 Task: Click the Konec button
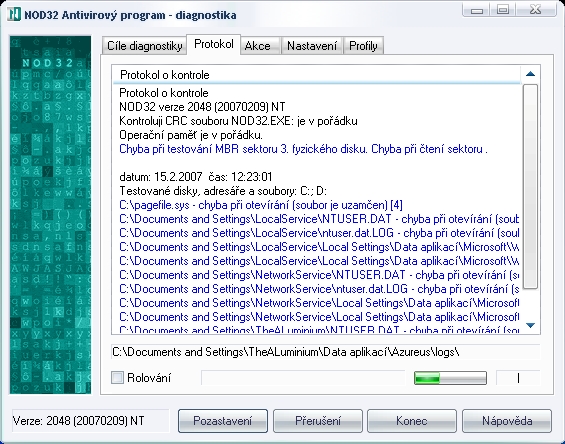click(412, 421)
